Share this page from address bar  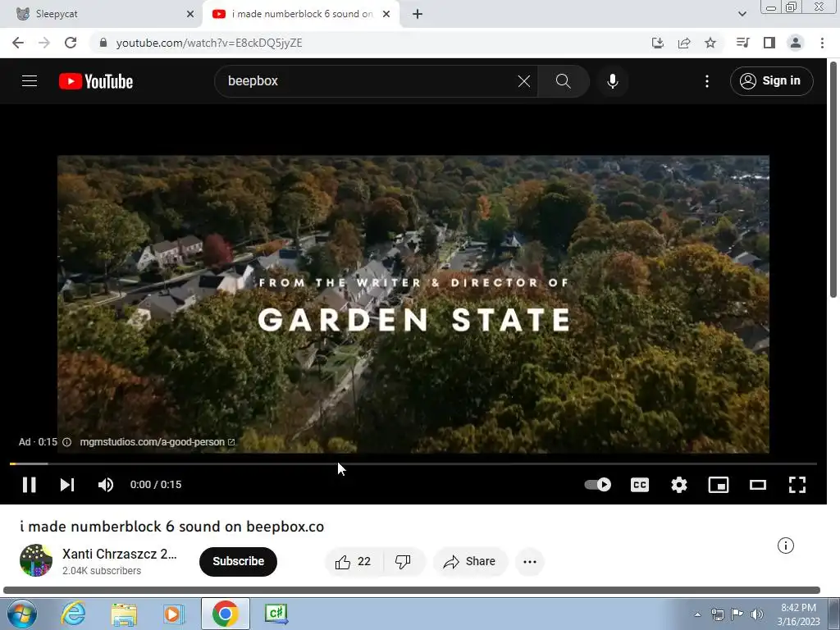click(x=684, y=43)
